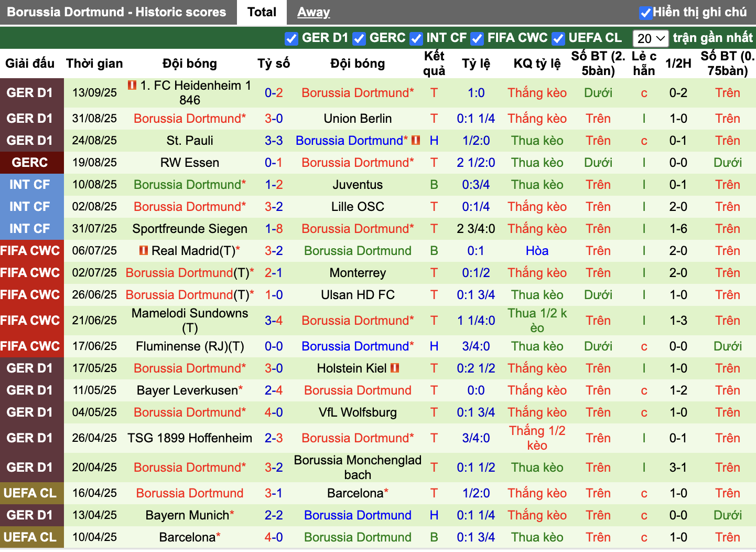Click Borussia Monchengladbach team name
Viewport: 756px width, 552px height.
(x=358, y=468)
